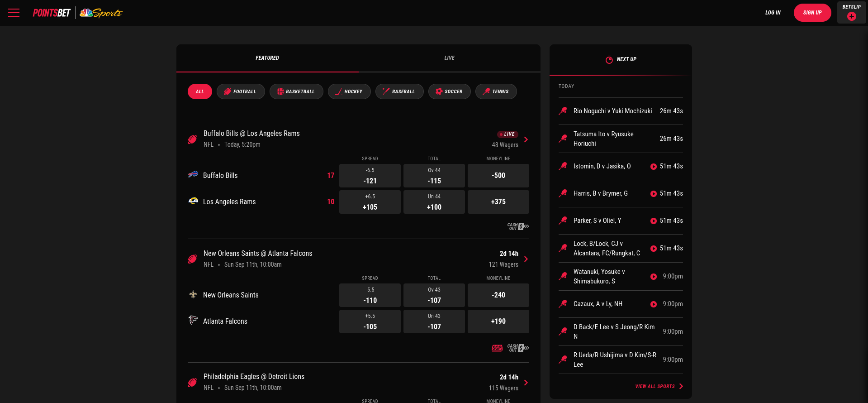Click live stream icon for Cazaux v Ly
The height and width of the screenshot is (403, 868).
tap(653, 304)
